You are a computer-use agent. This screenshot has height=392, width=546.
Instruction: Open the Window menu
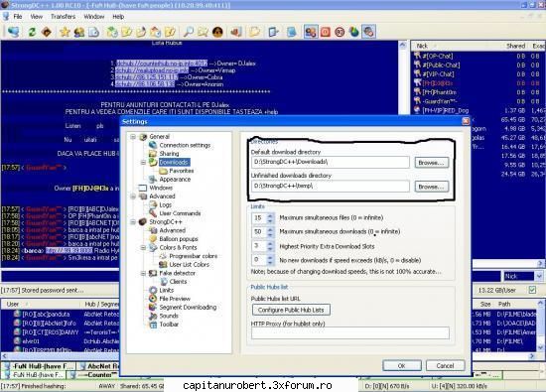(x=94, y=16)
